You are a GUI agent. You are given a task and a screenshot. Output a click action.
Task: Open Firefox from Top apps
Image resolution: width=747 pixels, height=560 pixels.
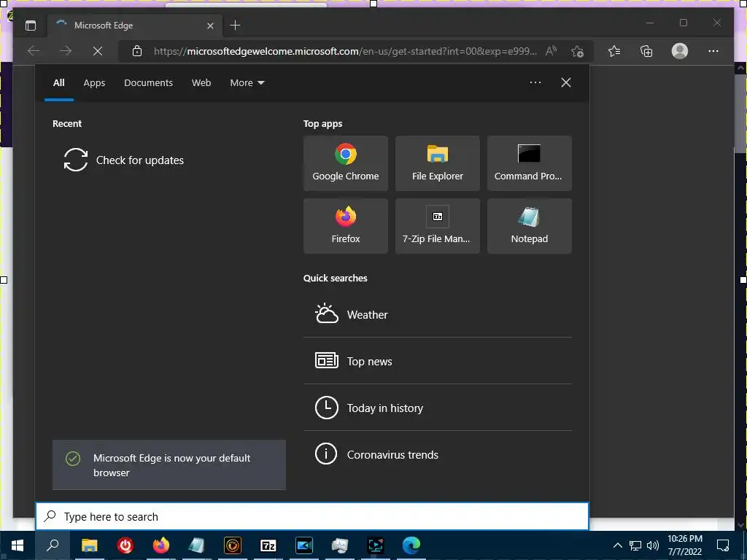[345, 226]
